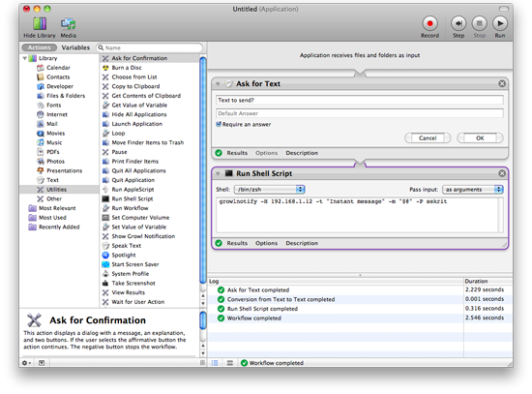Click the Cancel button in Ask for Text
The height and width of the screenshot is (394, 532).
428,137
